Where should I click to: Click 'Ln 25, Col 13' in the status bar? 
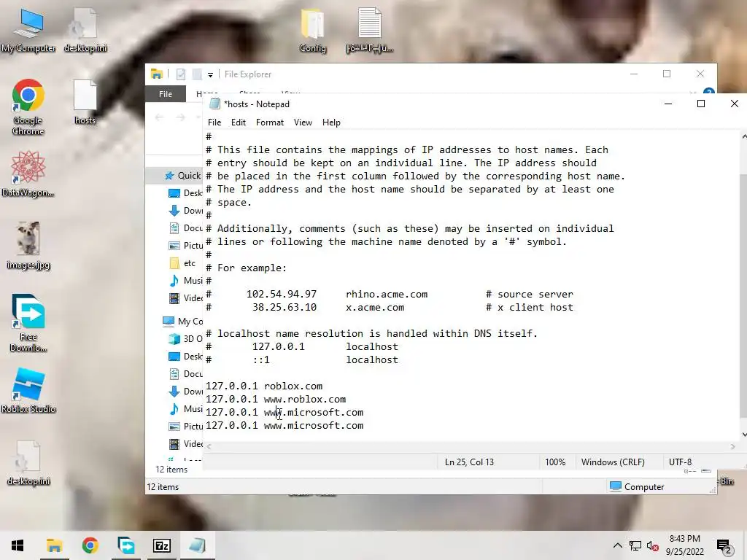[469, 462]
